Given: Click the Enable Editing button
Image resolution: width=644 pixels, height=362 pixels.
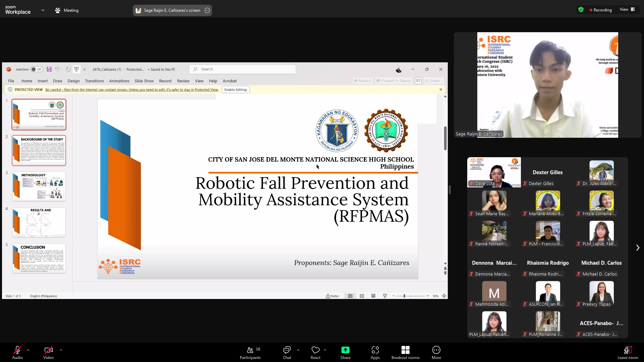Looking at the screenshot, I should (x=235, y=89).
